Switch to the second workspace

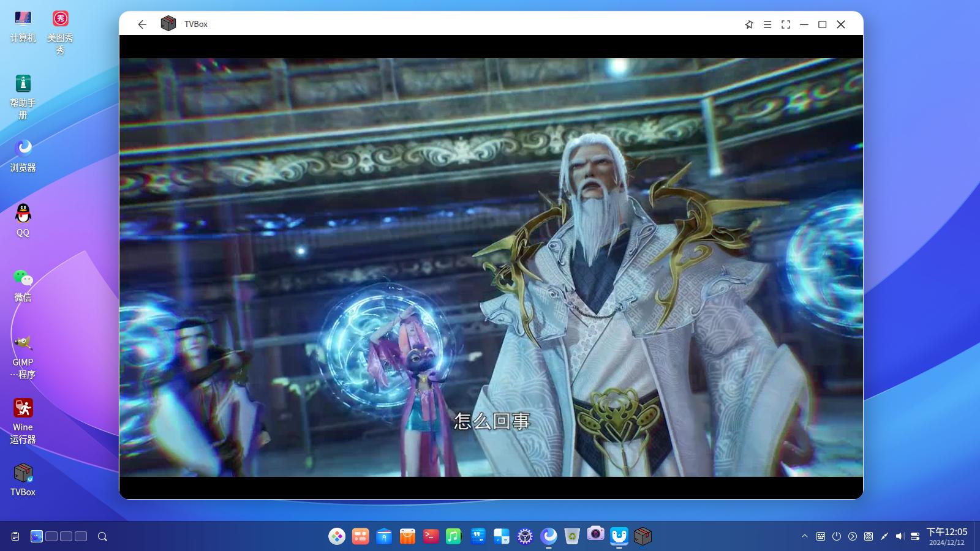coord(51,536)
